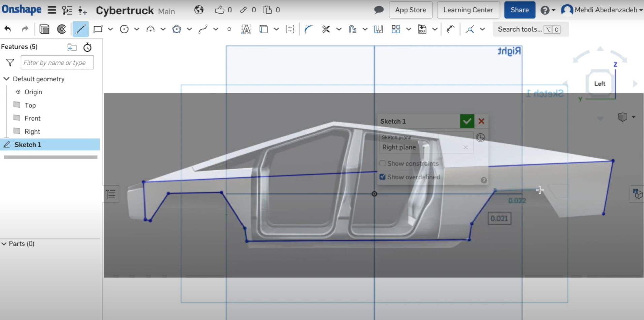Click the blue Share button
Screen dimensions: 644x320
(519, 10)
